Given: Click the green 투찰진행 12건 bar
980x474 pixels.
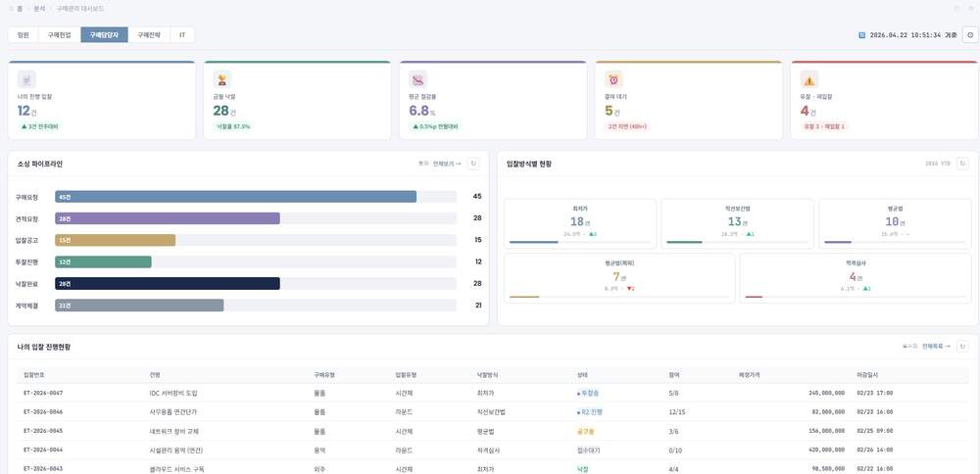Looking at the screenshot, I should (103, 261).
